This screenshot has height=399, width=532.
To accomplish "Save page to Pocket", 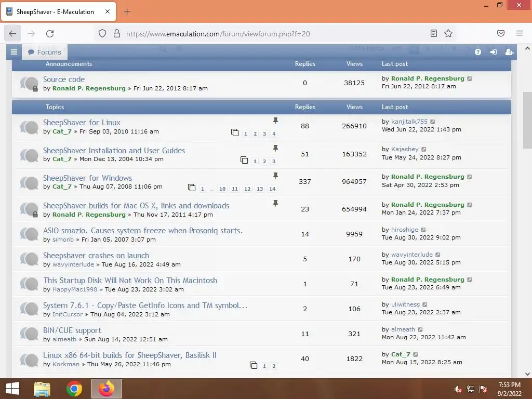I will pyautogui.click(x=501, y=33).
